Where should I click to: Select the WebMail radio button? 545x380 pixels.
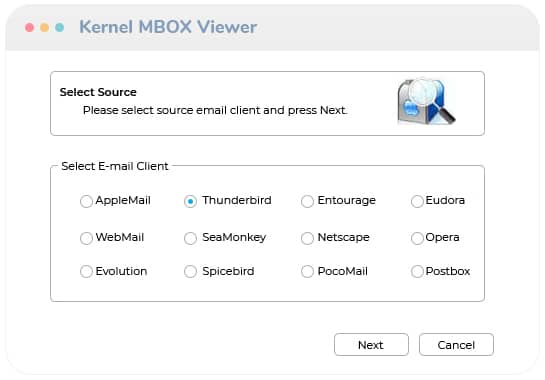(86, 238)
